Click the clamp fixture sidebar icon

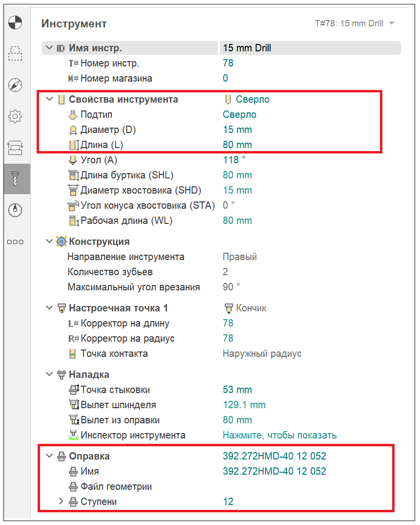16,148
